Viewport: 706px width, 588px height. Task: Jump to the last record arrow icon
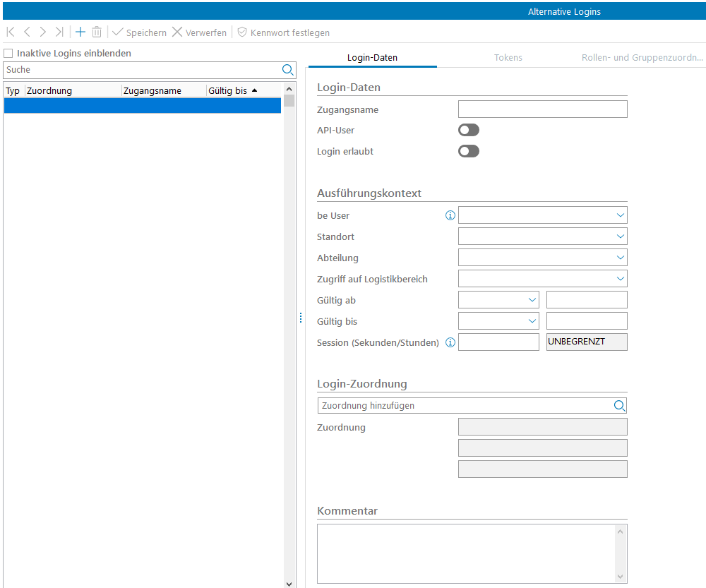pyautogui.click(x=59, y=32)
